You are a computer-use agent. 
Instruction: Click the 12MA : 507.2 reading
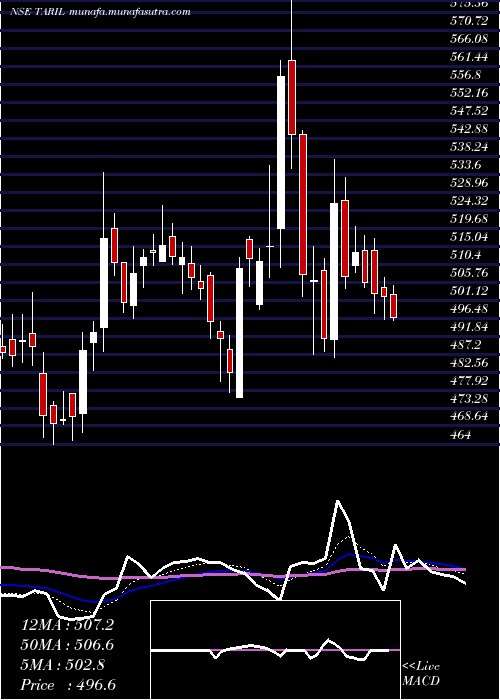(x=67, y=625)
